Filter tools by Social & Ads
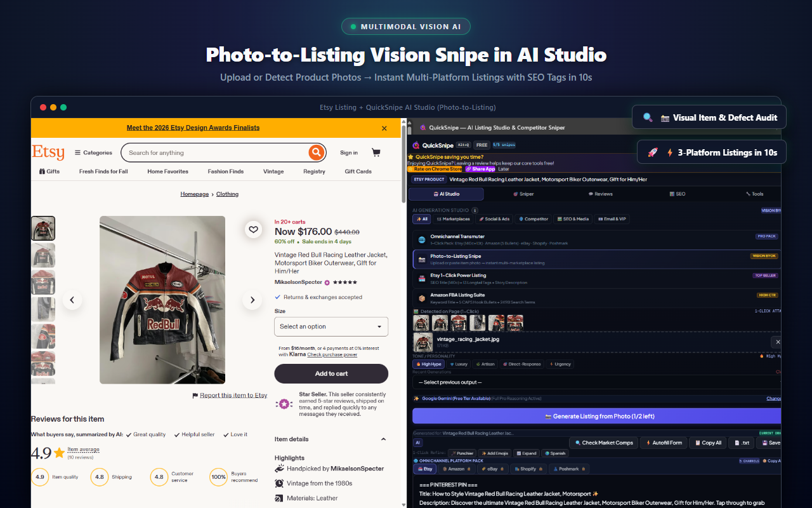This screenshot has height=508, width=812. click(x=494, y=219)
